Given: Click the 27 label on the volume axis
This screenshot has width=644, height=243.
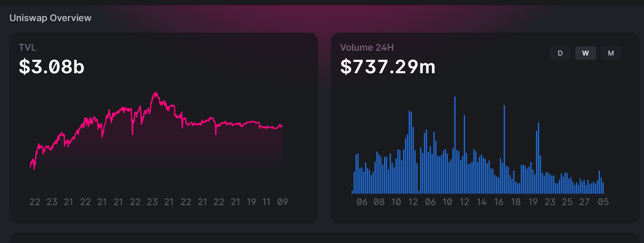Looking at the screenshot, I should 584,202.
